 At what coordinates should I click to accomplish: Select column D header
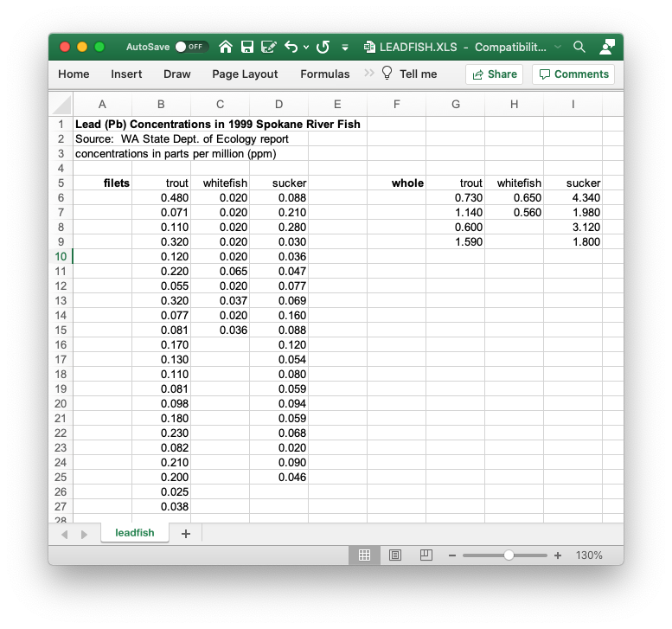[278, 105]
